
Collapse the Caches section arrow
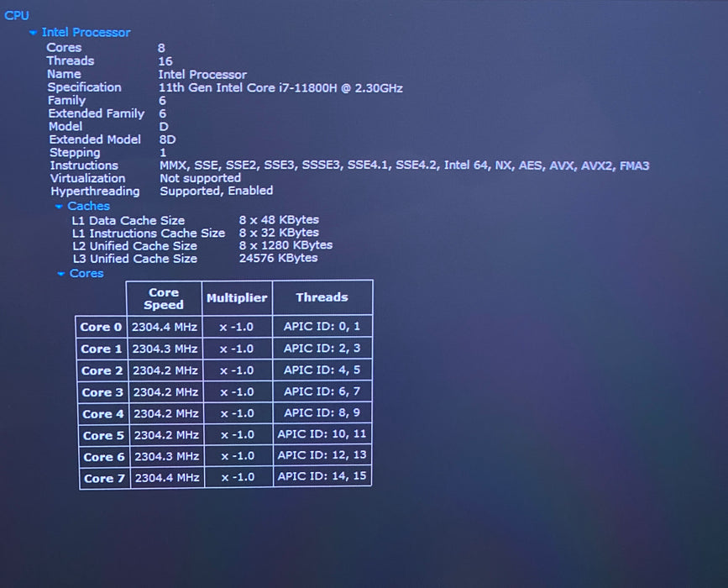(x=59, y=206)
